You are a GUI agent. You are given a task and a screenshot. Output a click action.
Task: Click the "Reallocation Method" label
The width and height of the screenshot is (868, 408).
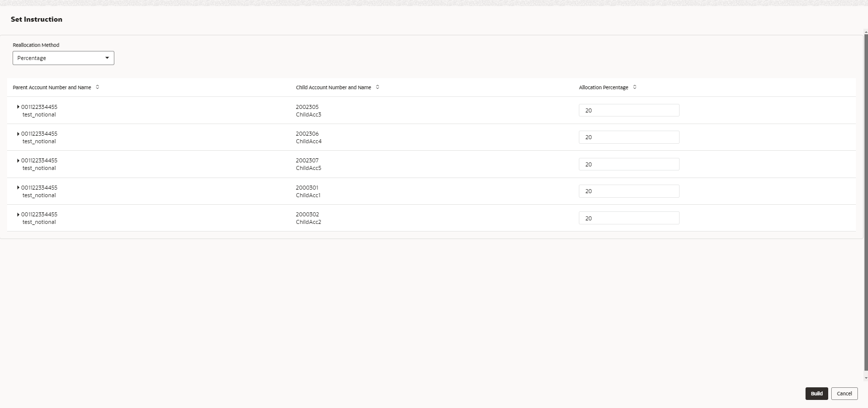point(36,45)
